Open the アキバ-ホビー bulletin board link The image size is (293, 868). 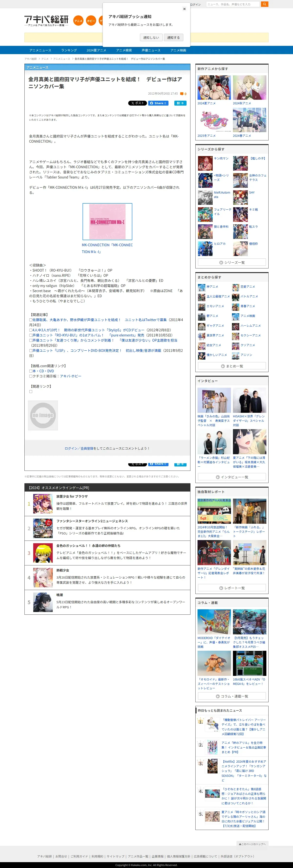coord(71,376)
